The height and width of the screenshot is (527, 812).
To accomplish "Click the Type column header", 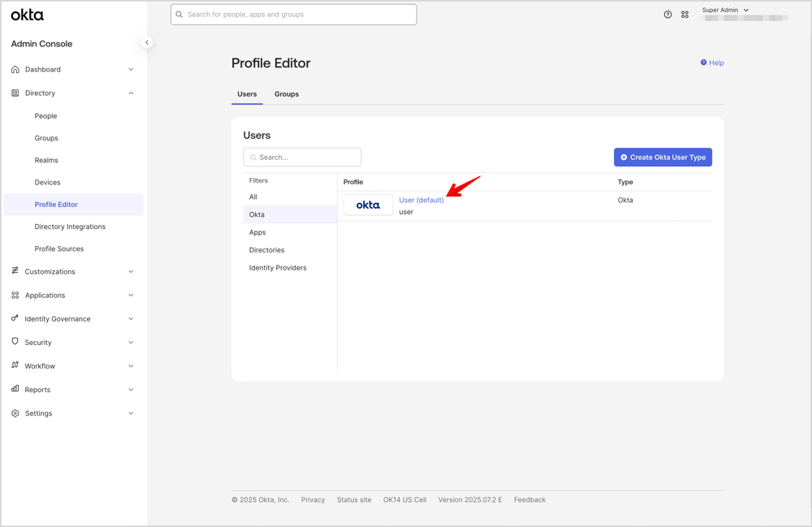I will [x=625, y=182].
